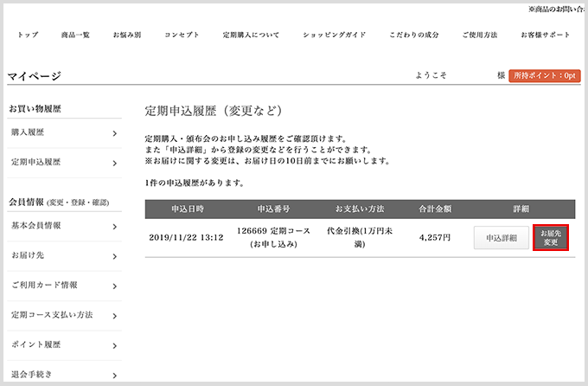Open お客様サポート menu item
This screenshot has width=588, height=386.
coord(546,35)
